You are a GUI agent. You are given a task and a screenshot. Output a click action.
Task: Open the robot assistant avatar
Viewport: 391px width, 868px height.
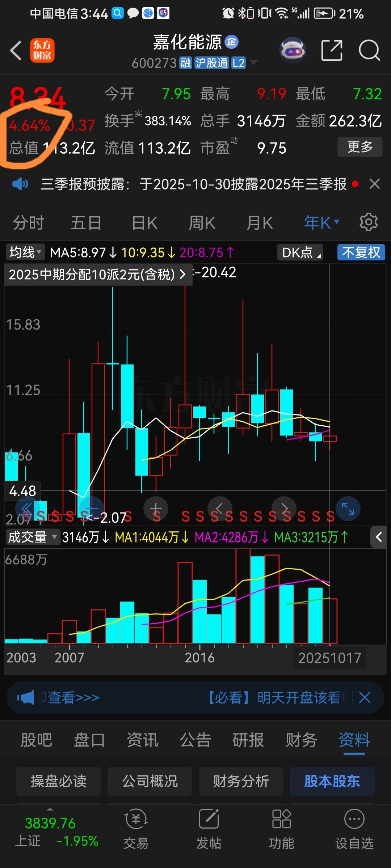coord(293,50)
